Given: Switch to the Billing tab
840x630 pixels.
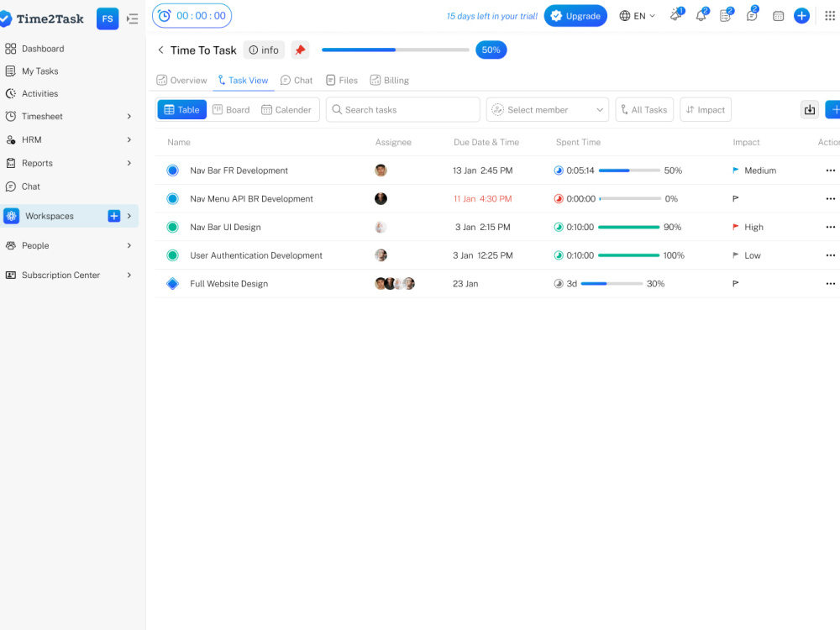Looking at the screenshot, I should tap(390, 81).
